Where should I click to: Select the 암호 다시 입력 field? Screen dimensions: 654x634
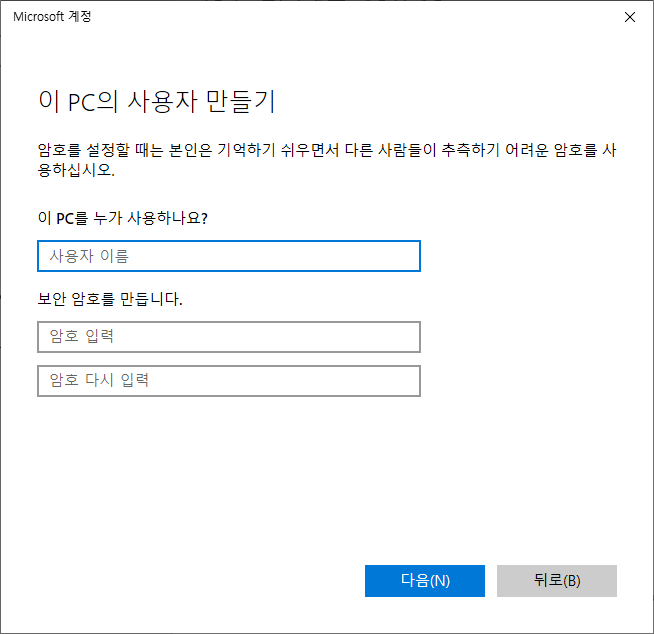tap(229, 381)
